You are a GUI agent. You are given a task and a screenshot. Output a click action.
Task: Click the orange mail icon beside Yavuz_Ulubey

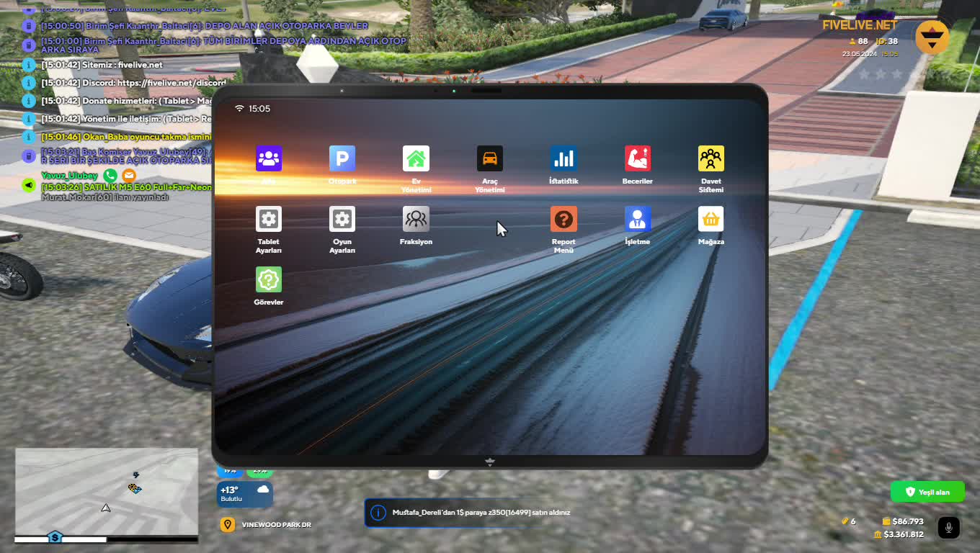pos(128,175)
